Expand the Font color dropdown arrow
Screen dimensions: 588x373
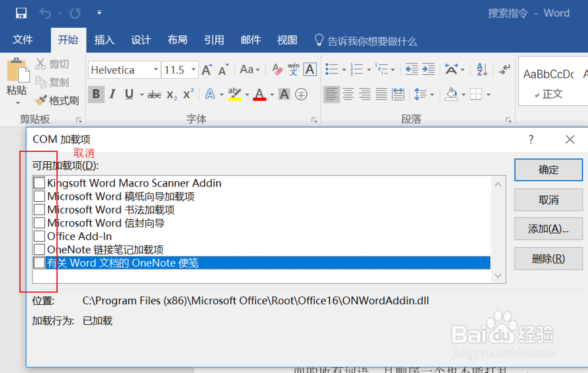(x=272, y=95)
